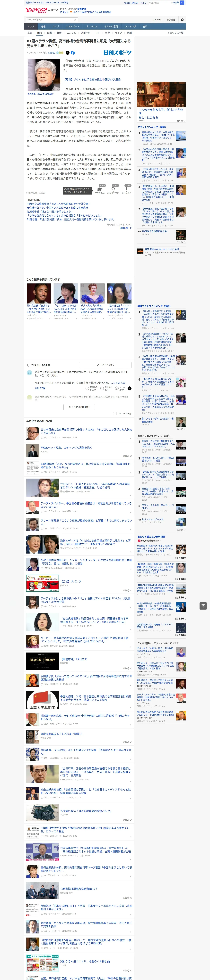210x980 pixels.
Task: Focus the keyword search field
Action: (x=49, y=20)
